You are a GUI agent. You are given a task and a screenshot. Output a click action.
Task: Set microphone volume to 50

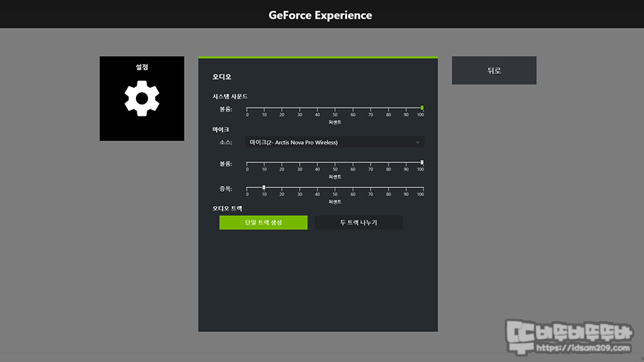335,163
